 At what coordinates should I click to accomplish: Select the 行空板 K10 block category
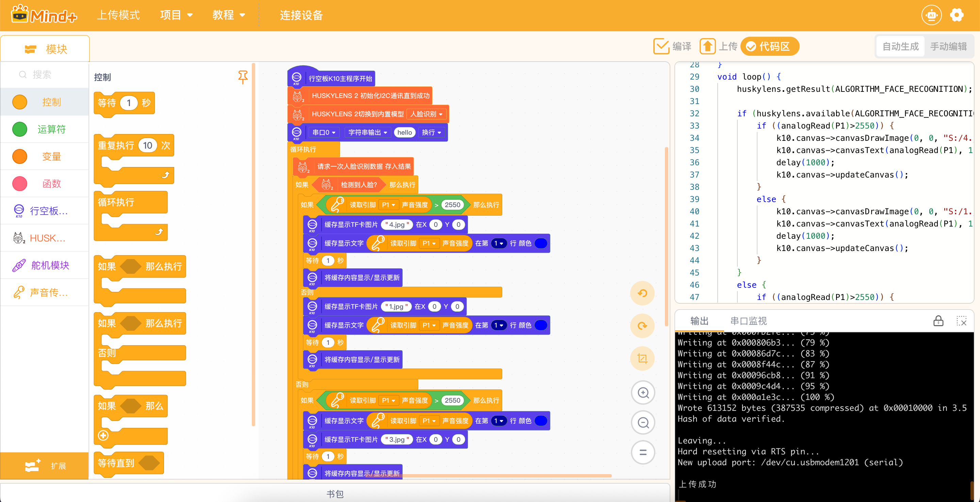click(45, 211)
